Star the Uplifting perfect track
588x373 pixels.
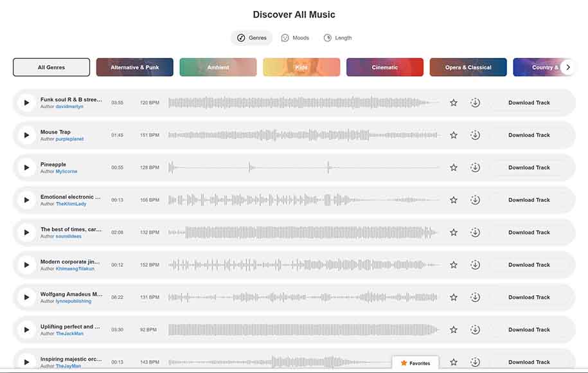pos(454,330)
